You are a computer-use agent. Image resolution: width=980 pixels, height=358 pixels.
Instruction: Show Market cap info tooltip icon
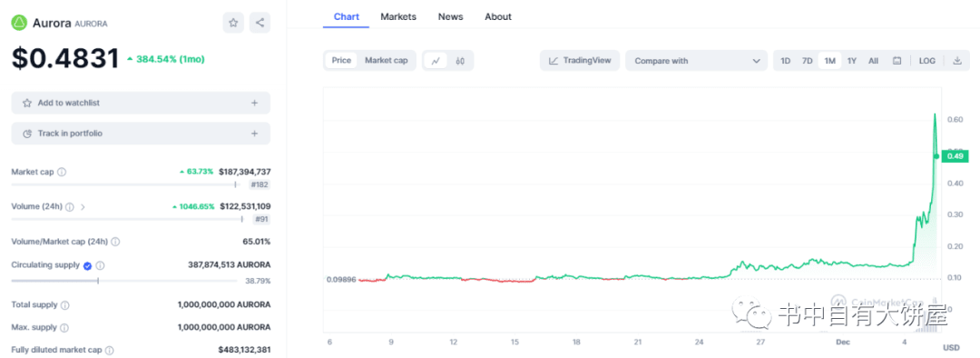[x=62, y=172]
